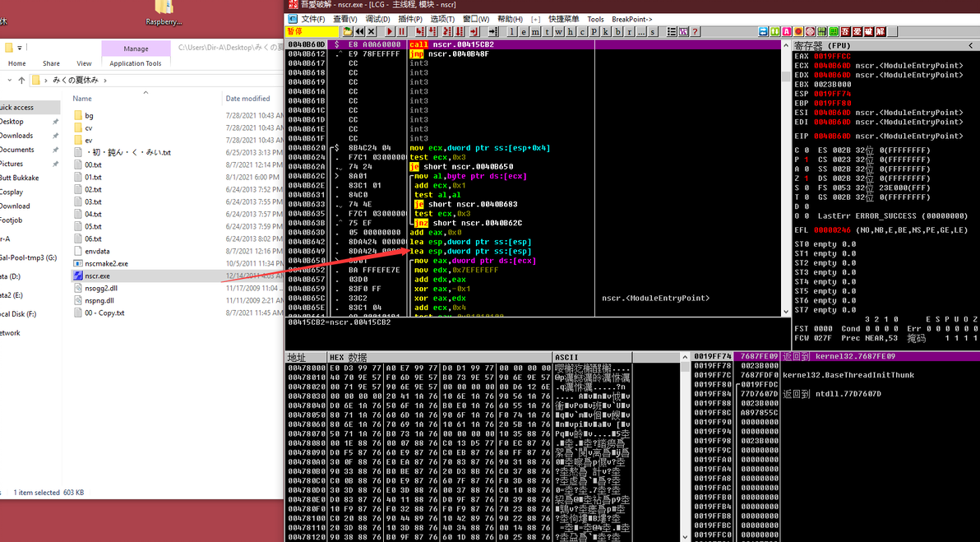Click the Run (play) debugger button
This screenshot has height=542, width=980.
click(390, 31)
